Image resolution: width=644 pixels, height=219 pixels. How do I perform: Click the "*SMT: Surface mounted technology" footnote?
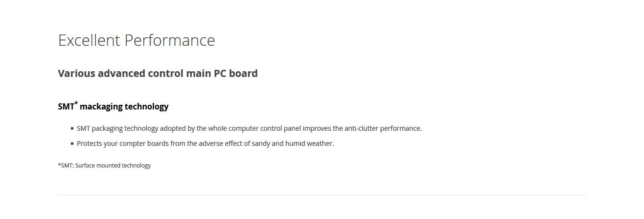click(104, 166)
